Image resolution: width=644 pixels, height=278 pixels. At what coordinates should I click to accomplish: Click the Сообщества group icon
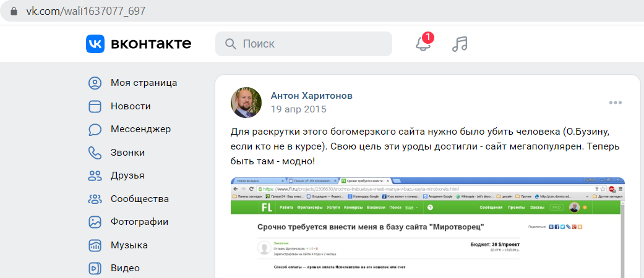pyautogui.click(x=95, y=200)
